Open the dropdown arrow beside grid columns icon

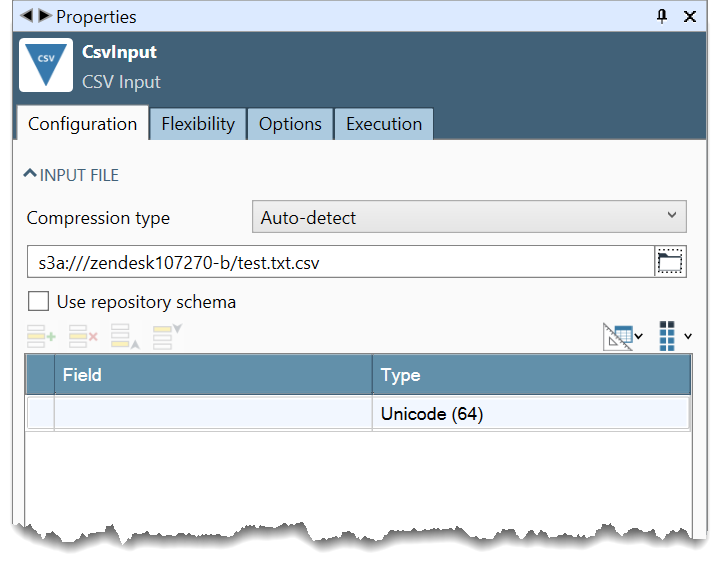tap(688, 337)
